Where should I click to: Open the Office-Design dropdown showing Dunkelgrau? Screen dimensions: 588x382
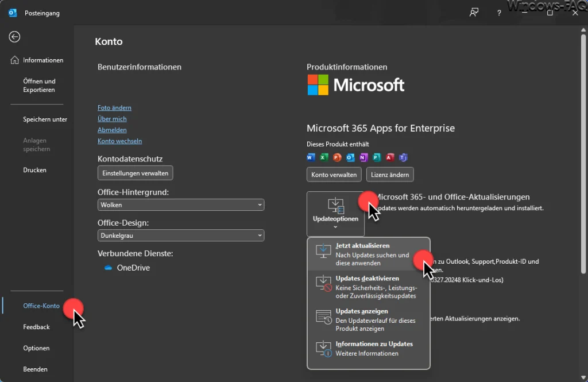pos(181,236)
